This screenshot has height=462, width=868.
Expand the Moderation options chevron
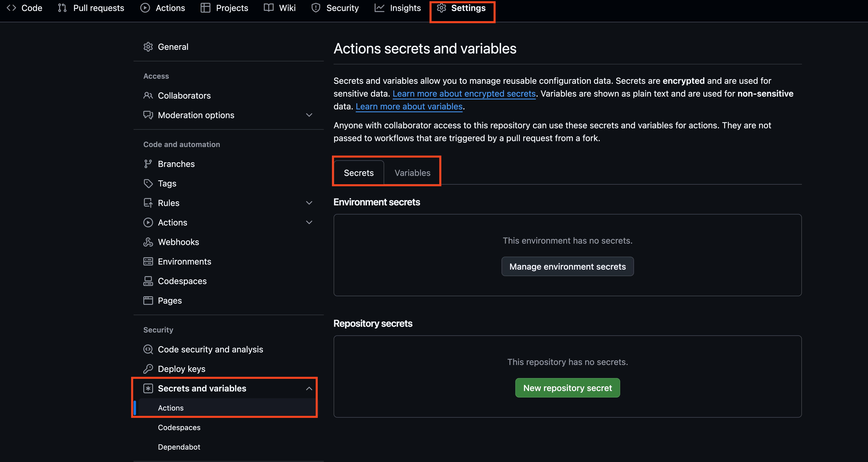[309, 115]
